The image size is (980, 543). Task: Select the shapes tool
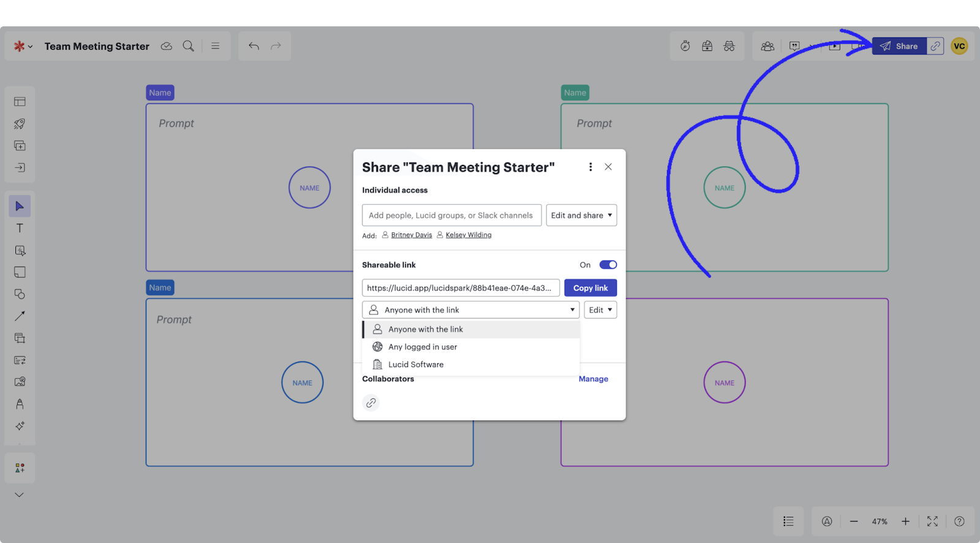coord(20,294)
